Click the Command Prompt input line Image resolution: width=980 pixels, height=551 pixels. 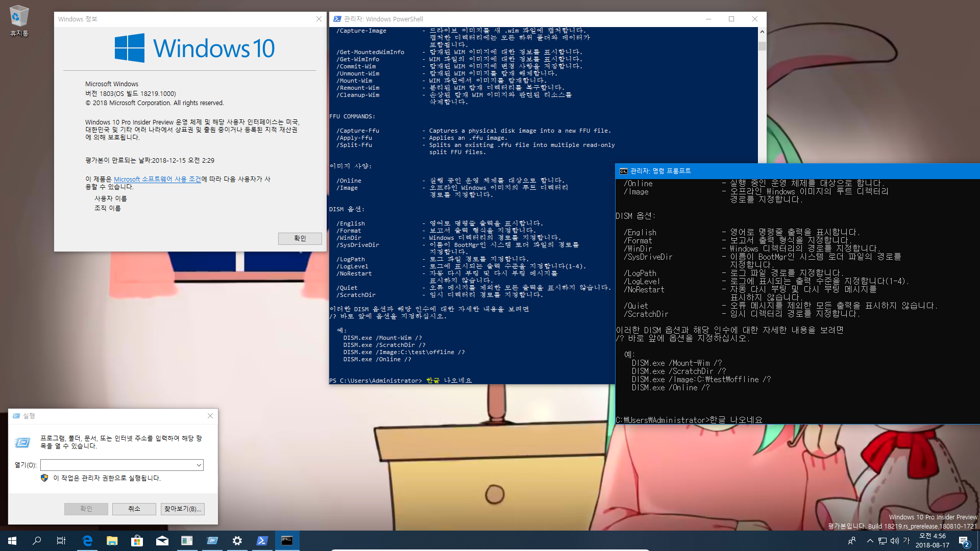pyautogui.click(x=689, y=420)
